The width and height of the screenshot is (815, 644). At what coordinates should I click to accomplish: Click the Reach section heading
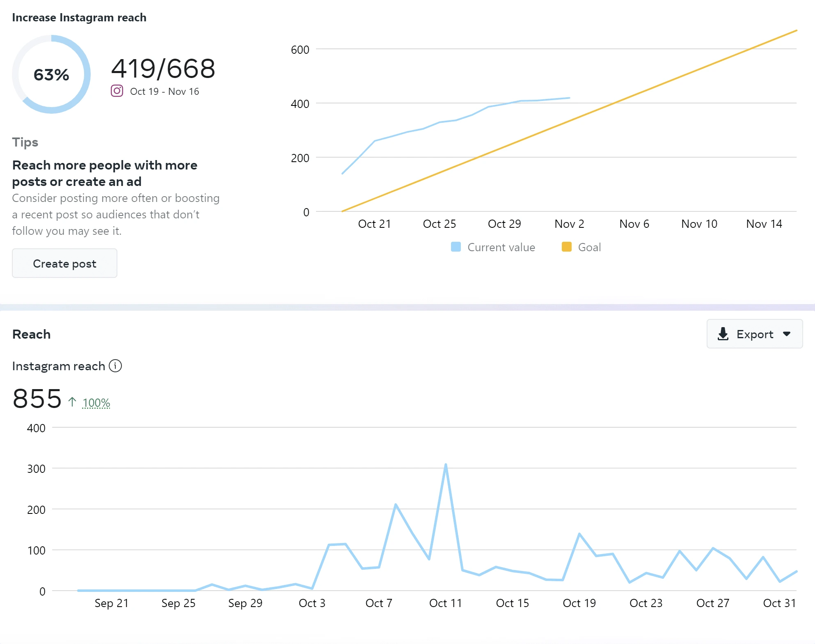31,334
